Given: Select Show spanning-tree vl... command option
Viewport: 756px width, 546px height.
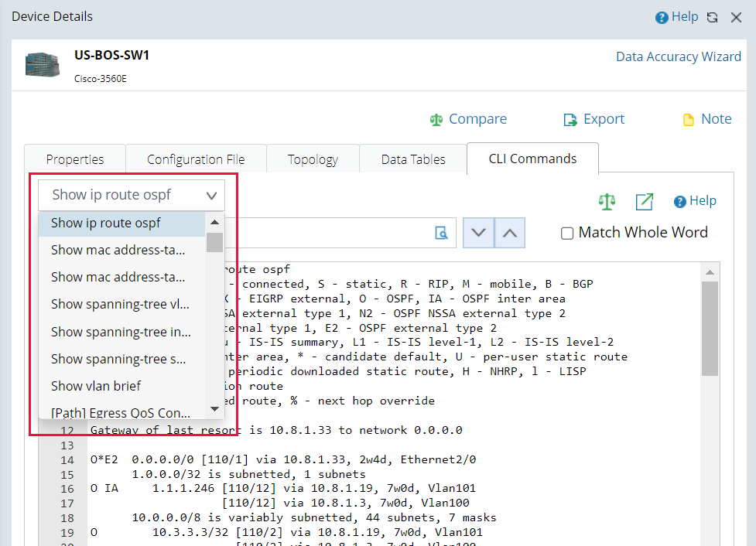Looking at the screenshot, I should (x=120, y=304).
